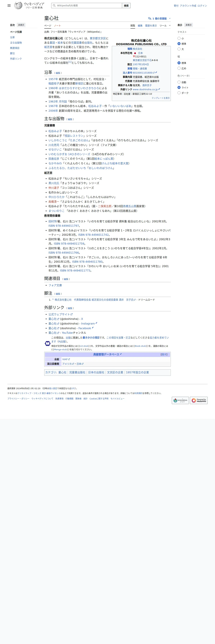The width and height of the screenshot is (215, 644).
Task: Edit corporate number on Wikidata pencil
Action: coord(156,73)
